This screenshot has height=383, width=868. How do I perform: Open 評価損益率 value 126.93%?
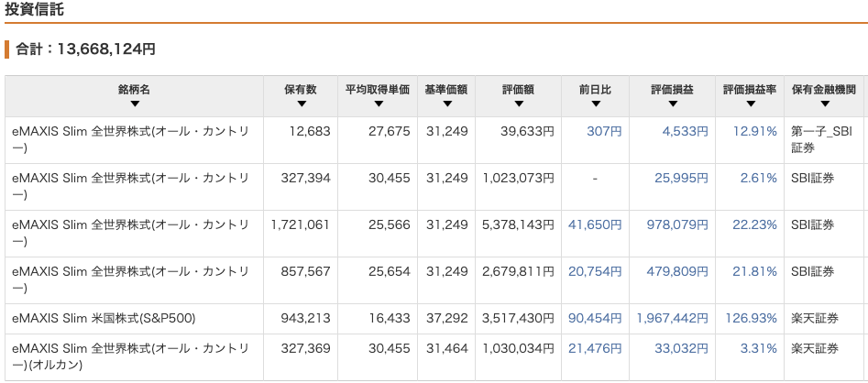pyautogui.click(x=755, y=318)
